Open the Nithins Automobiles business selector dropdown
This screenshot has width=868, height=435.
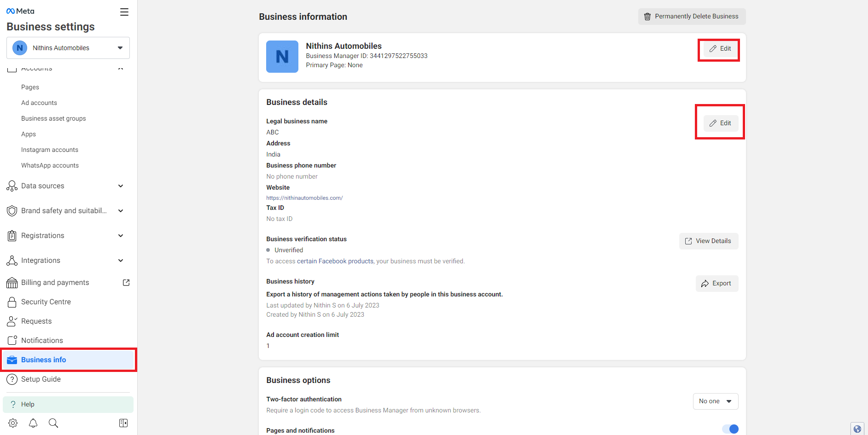click(68, 48)
